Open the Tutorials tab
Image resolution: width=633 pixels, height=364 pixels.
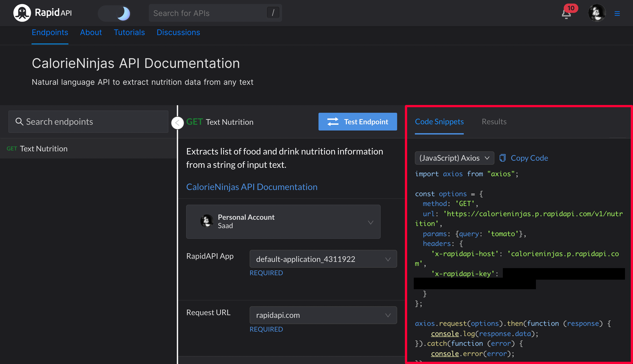coord(129,32)
